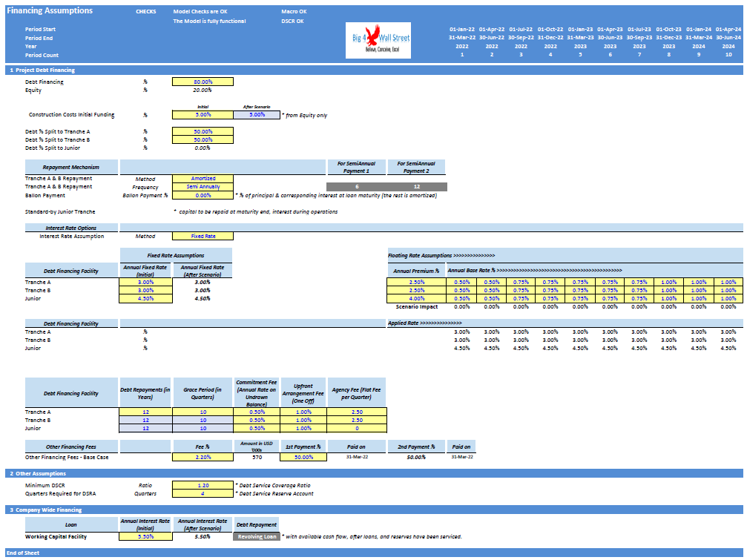
Task: Click the Debt % Split to Tranche B cell
Action: (x=203, y=139)
